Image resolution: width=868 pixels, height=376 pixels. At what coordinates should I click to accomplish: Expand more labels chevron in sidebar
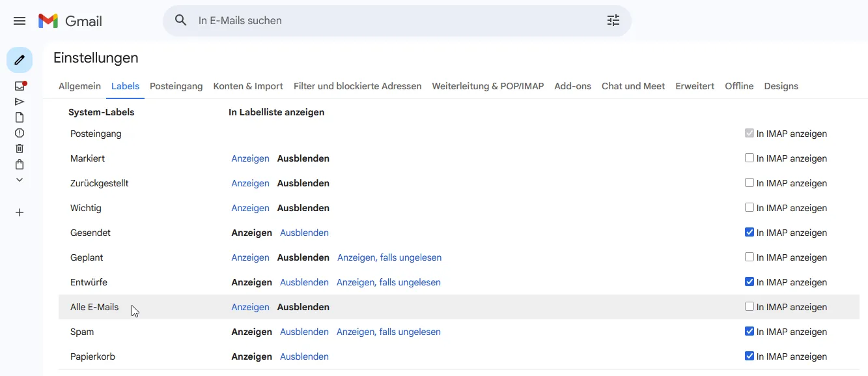(x=20, y=180)
